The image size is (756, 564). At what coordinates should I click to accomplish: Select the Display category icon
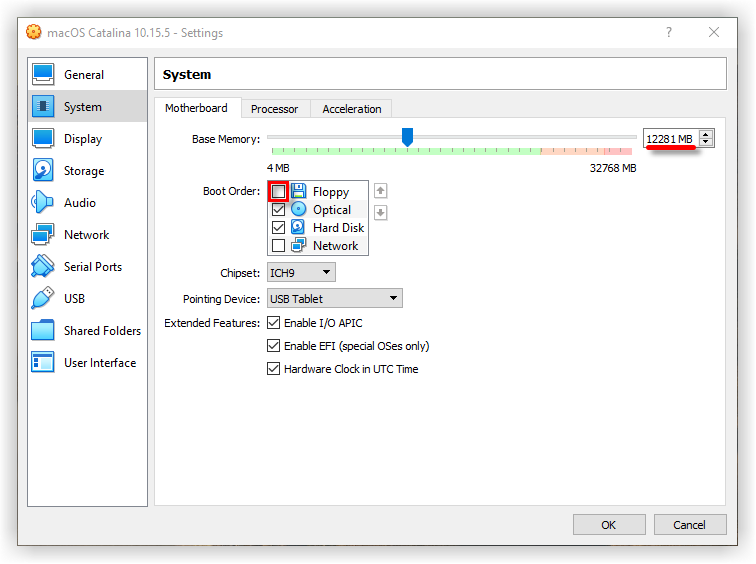click(43, 139)
